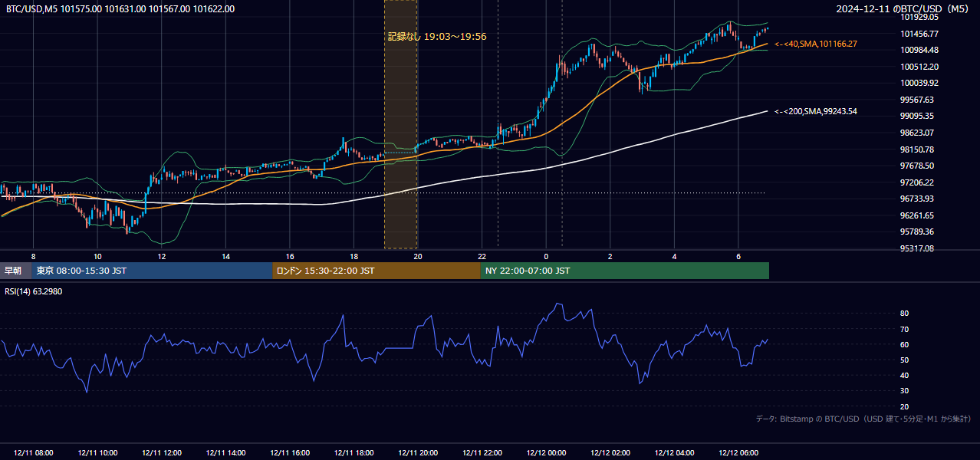Click RSI scale value 50
The width and height of the screenshot is (980, 460).
pyautogui.click(x=904, y=360)
